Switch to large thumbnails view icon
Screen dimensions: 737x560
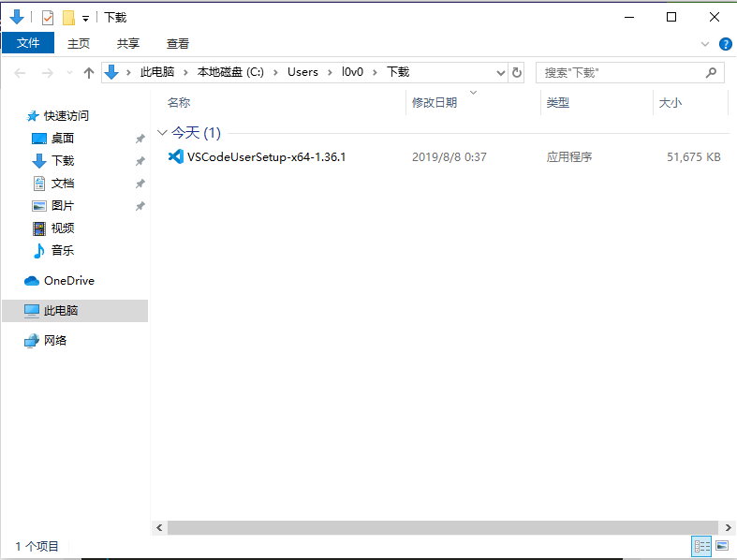pyautogui.click(x=722, y=546)
